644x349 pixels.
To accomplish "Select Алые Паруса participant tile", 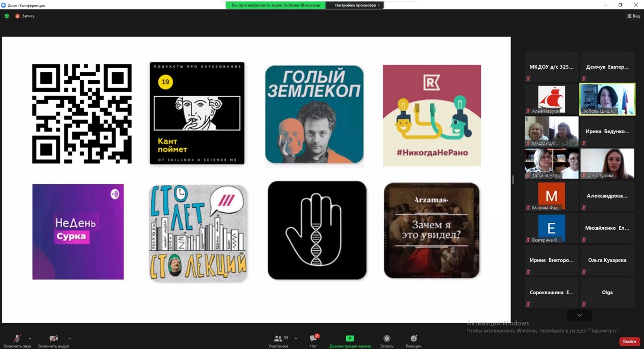I will (552, 99).
